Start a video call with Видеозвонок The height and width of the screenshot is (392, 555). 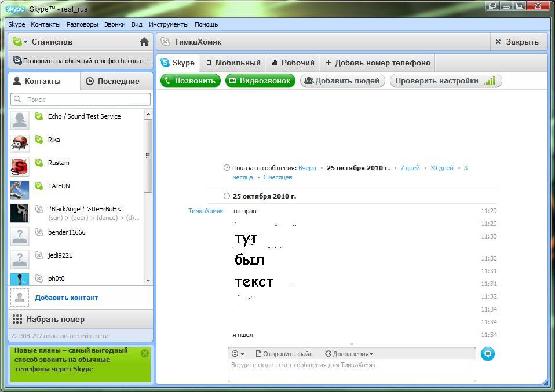click(x=260, y=80)
